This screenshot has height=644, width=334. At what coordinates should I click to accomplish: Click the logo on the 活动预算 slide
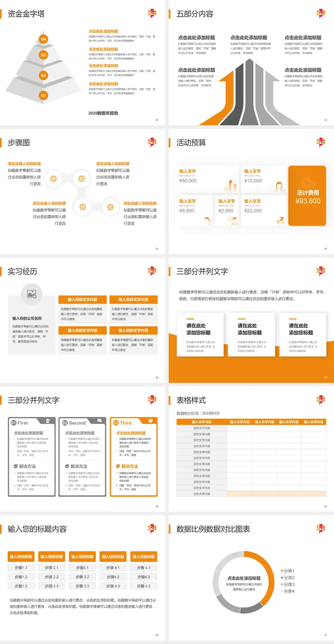(321, 142)
